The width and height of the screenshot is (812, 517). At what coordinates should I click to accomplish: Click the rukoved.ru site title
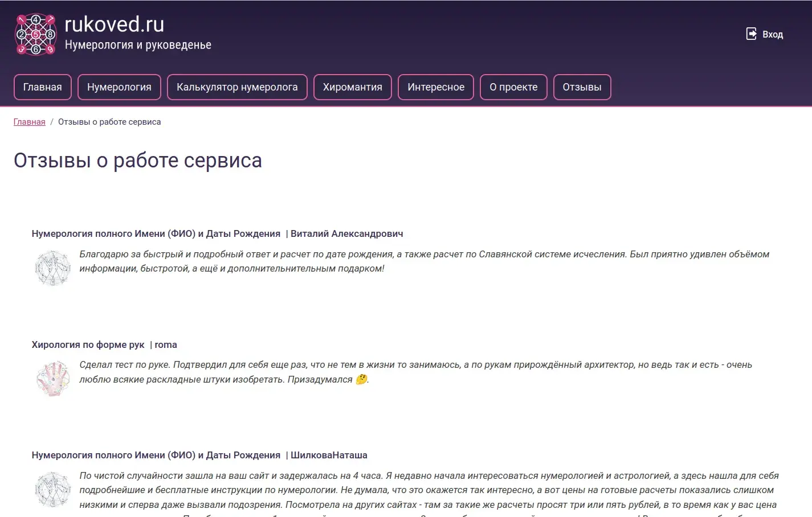(x=115, y=24)
